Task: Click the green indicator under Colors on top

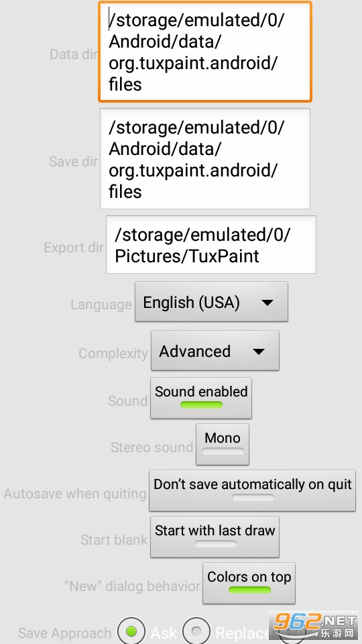Action: (249, 590)
